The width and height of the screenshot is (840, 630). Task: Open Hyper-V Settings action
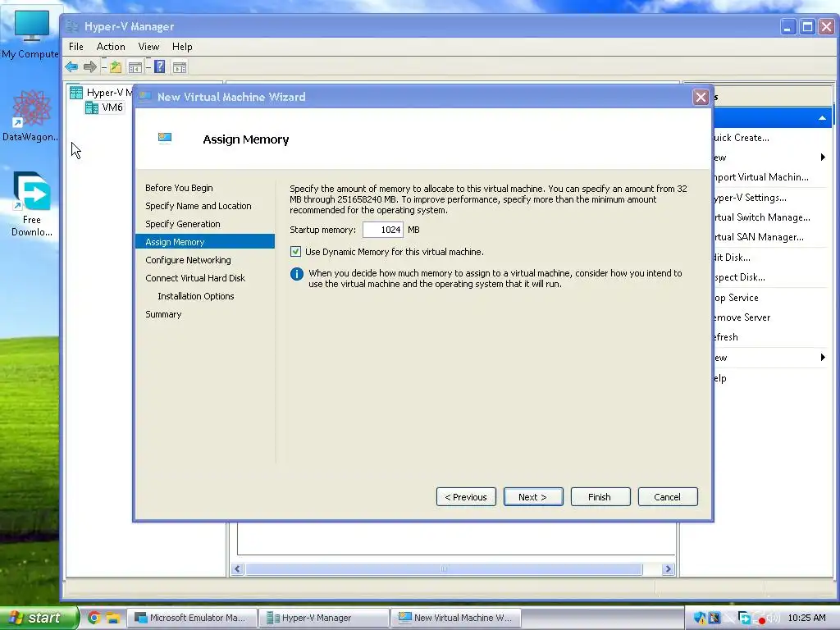click(x=750, y=198)
